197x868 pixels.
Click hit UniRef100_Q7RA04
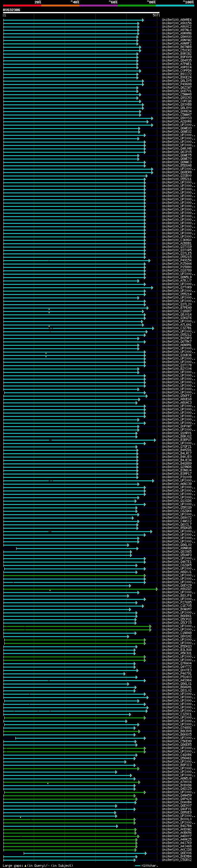tap(177, 664)
